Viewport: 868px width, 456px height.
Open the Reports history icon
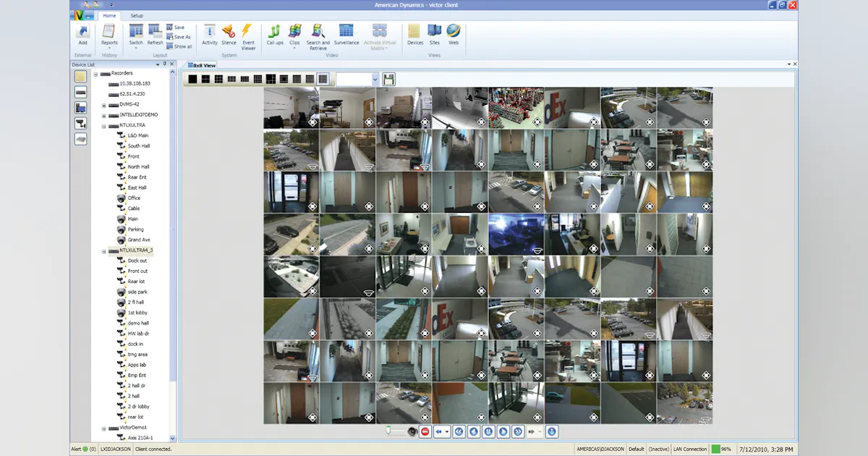pos(109,31)
